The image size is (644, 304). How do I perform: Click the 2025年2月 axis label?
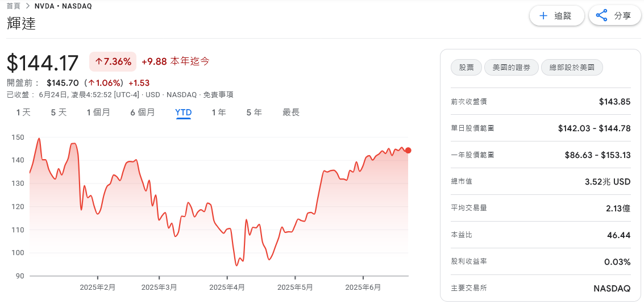[x=97, y=287]
